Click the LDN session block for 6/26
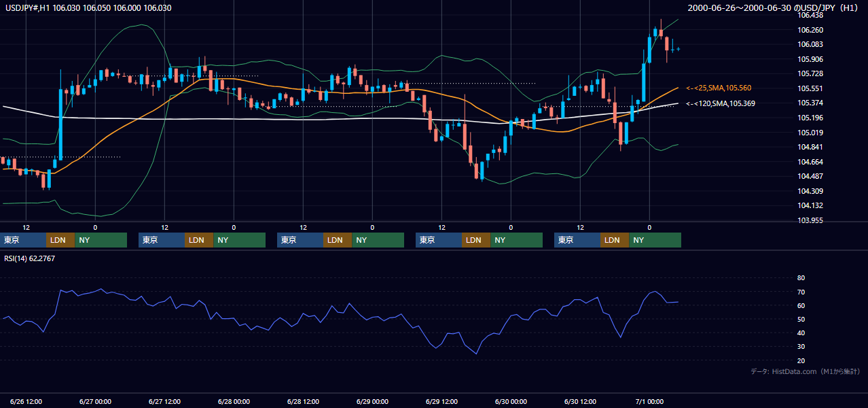868x408 pixels. 60,240
